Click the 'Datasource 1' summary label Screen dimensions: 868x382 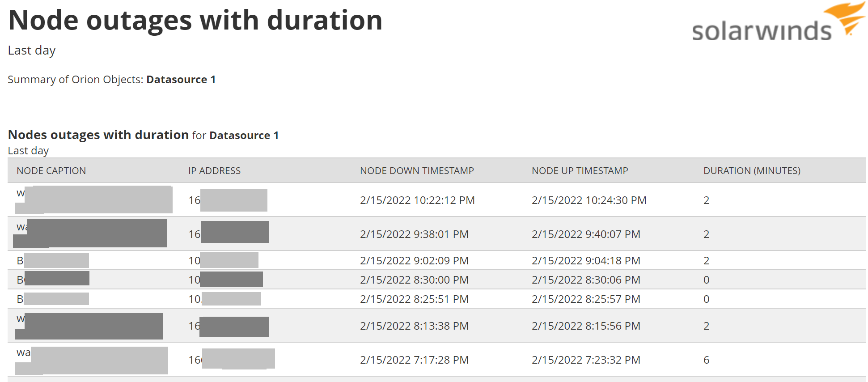click(x=181, y=79)
